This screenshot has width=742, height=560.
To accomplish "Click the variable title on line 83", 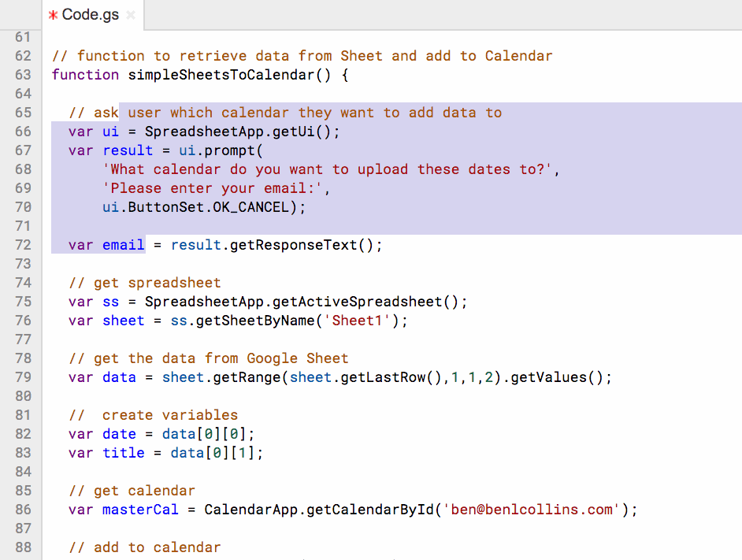I will point(124,452).
